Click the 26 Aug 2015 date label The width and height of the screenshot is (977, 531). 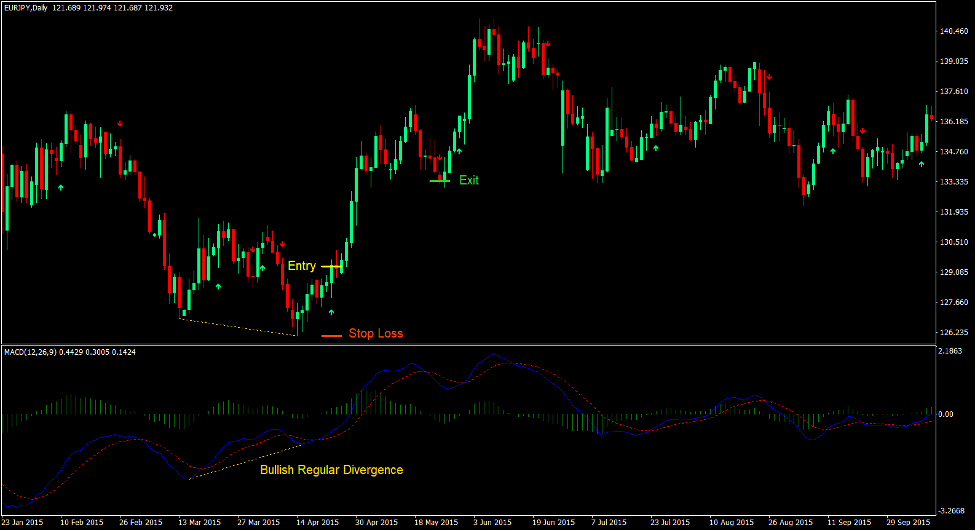point(790,522)
